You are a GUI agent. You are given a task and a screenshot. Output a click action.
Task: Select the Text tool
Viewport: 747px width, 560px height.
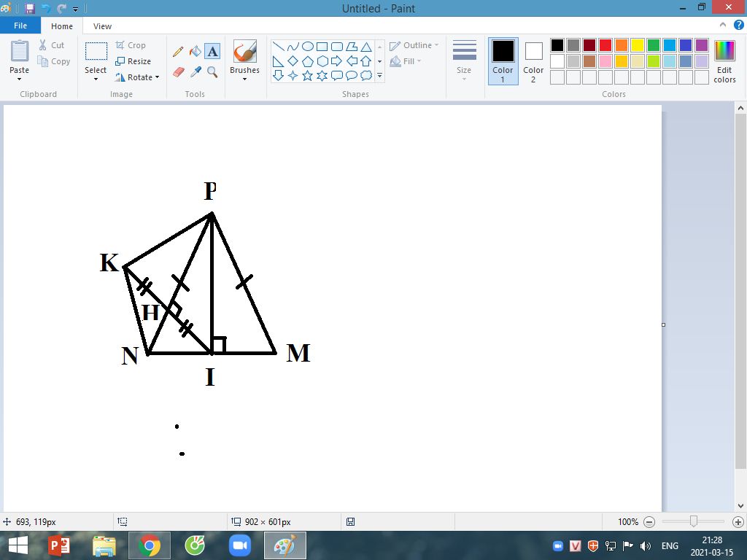[212, 52]
